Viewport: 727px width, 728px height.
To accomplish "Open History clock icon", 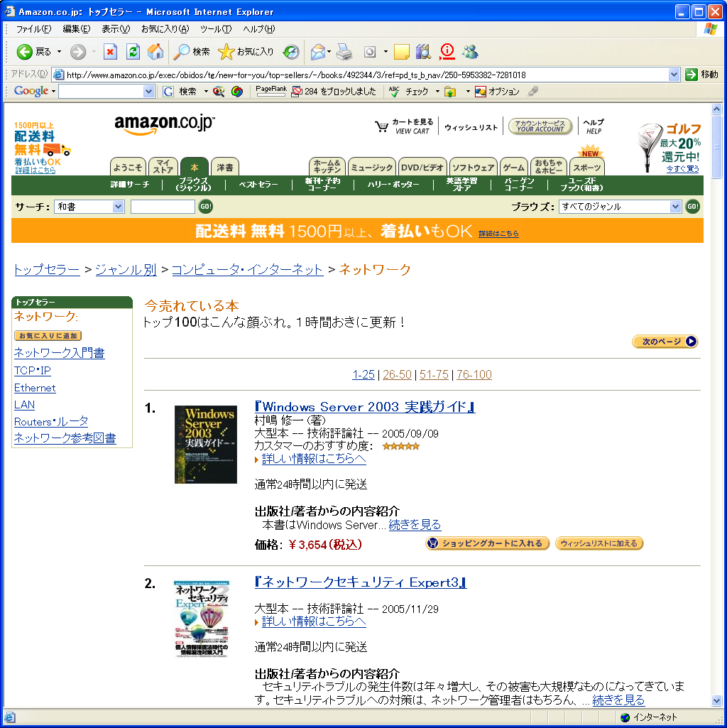I will (x=292, y=52).
